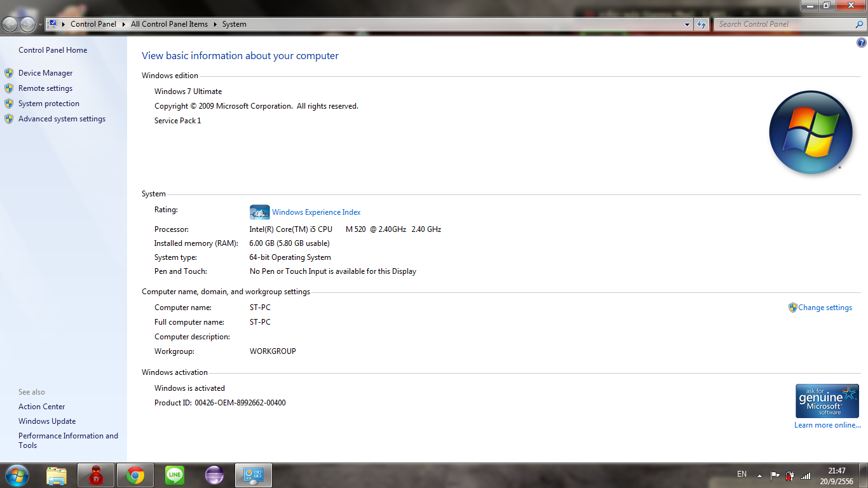Go to Control Panel breadcrumb

click(x=93, y=24)
